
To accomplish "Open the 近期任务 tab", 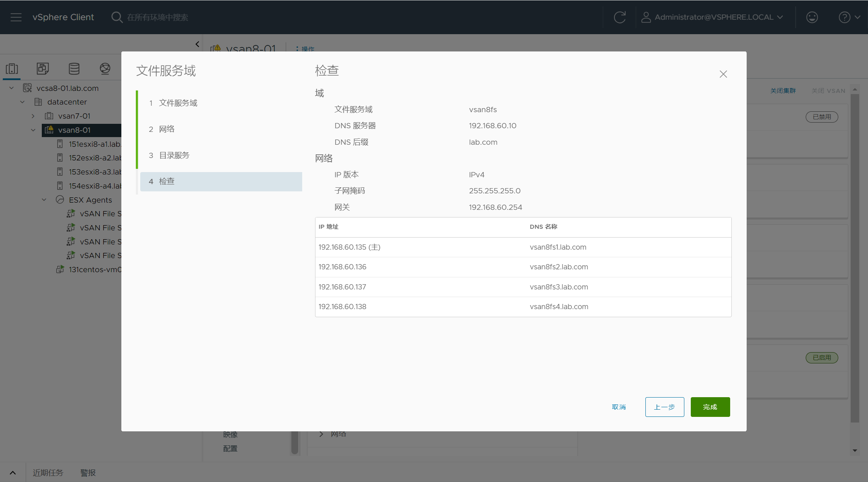I will tap(48, 473).
